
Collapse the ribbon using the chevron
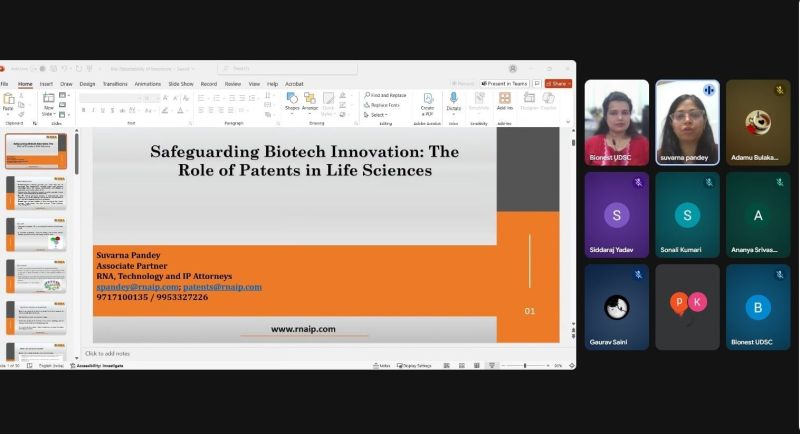(x=569, y=123)
